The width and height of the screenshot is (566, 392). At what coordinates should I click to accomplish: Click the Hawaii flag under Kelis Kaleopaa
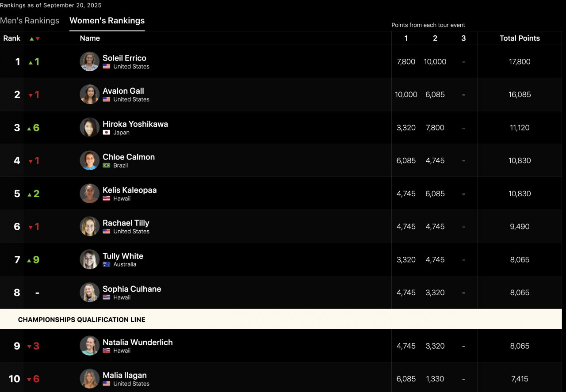tap(107, 198)
